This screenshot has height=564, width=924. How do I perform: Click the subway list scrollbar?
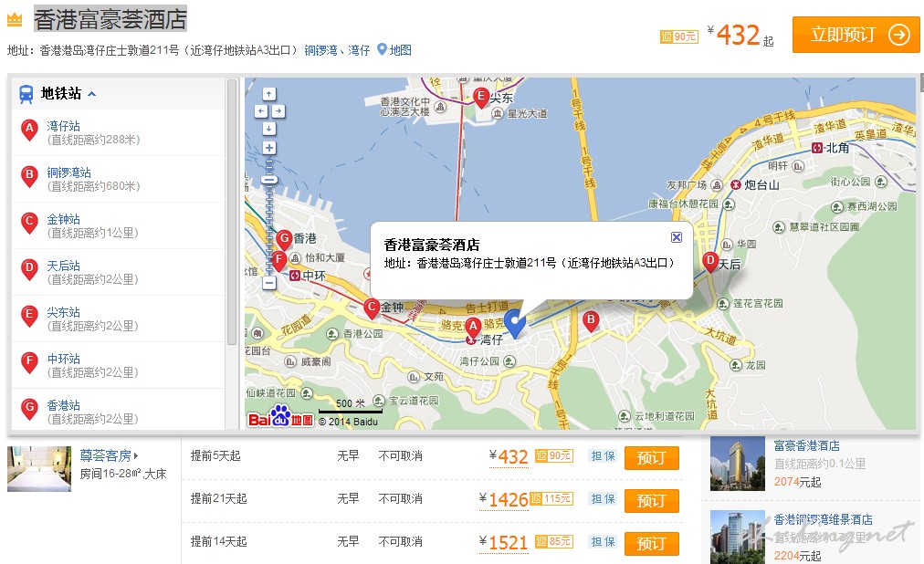coord(232,212)
